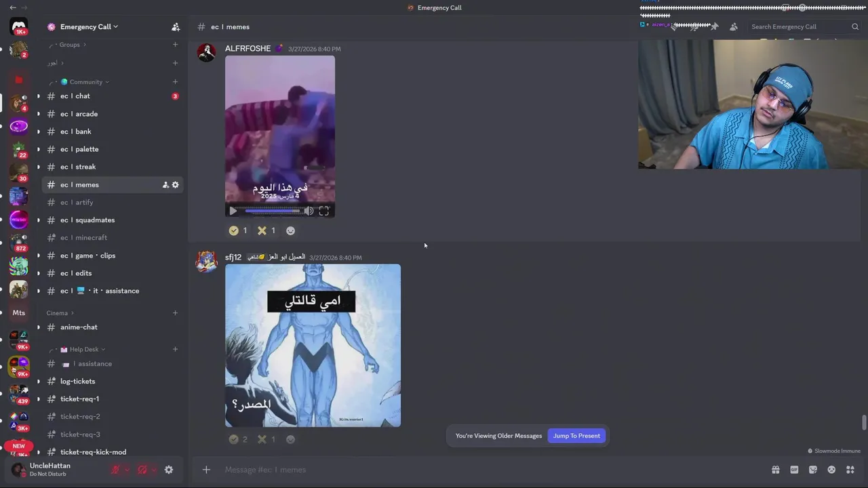
Task: Open pinned messages icon
Action: point(715,27)
